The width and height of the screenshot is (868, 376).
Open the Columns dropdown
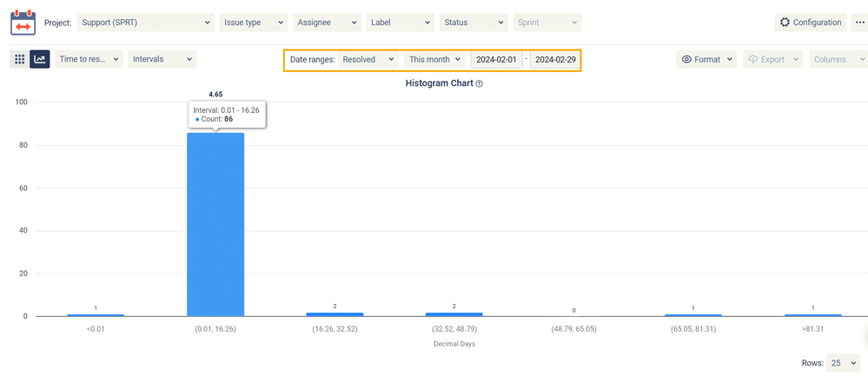pyautogui.click(x=838, y=59)
